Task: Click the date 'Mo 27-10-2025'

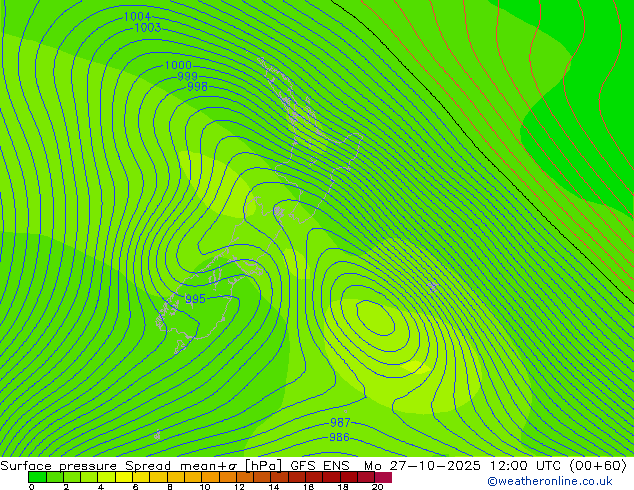Action: (x=422, y=466)
